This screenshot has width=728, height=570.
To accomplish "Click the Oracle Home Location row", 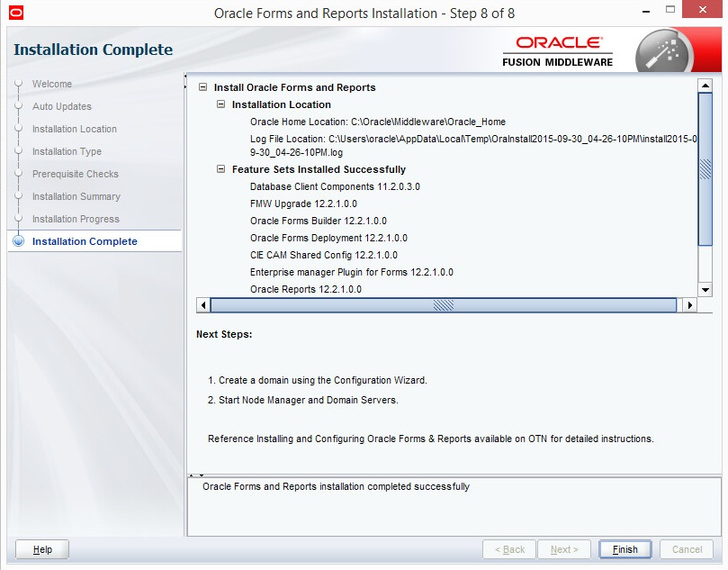I will click(x=377, y=122).
